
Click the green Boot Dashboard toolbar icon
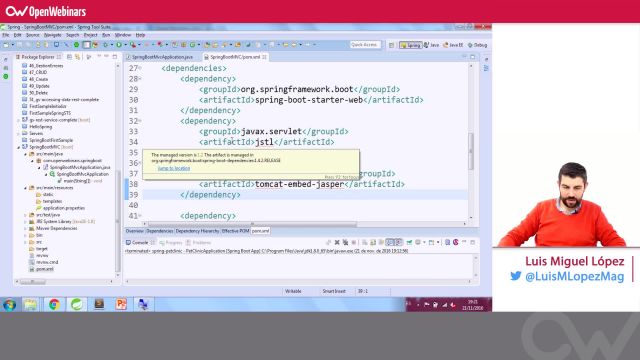point(76,45)
